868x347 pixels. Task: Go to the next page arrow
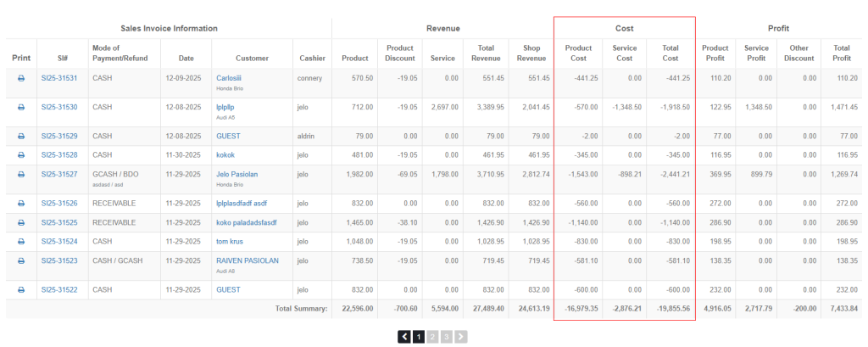460,337
